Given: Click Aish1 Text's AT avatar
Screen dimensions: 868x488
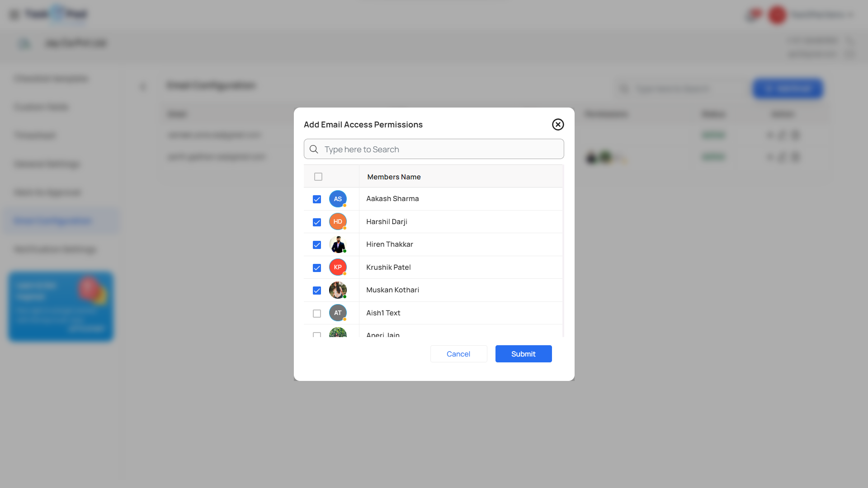Looking at the screenshot, I should coord(338,313).
